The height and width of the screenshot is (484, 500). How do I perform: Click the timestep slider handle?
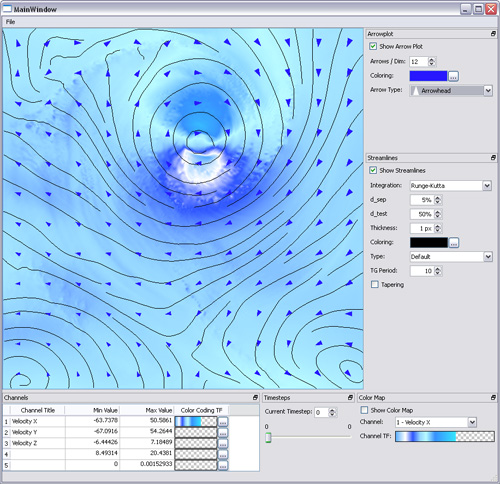click(x=268, y=437)
